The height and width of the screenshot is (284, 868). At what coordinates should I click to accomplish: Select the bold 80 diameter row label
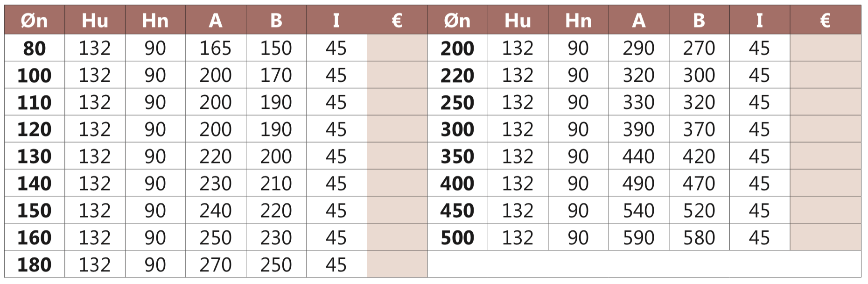[35, 48]
